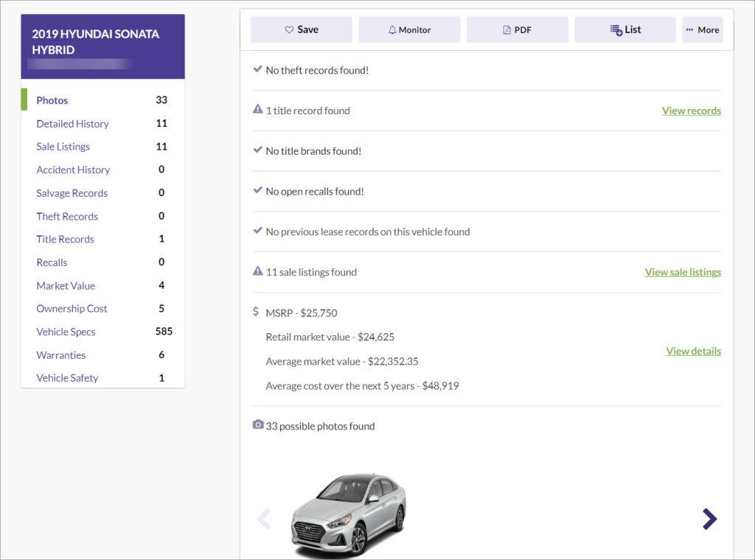Click 'Average market value - $22,352.35' text
Image resolution: width=755 pixels, height=560 pixels.
[x=342, y=361]
